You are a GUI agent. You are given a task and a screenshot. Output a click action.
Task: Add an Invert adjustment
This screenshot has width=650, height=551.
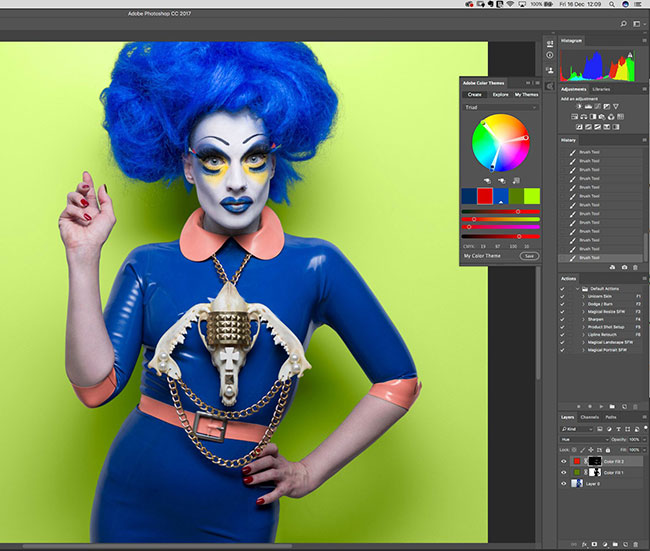(579, 127)
